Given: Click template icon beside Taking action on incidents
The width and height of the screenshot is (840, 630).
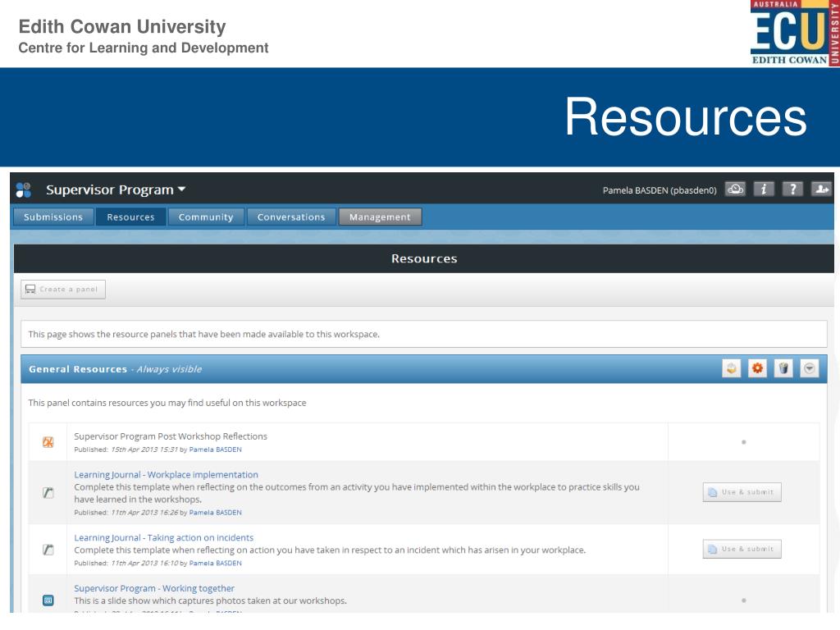Looking at the screenshot, I should [48, 550].
